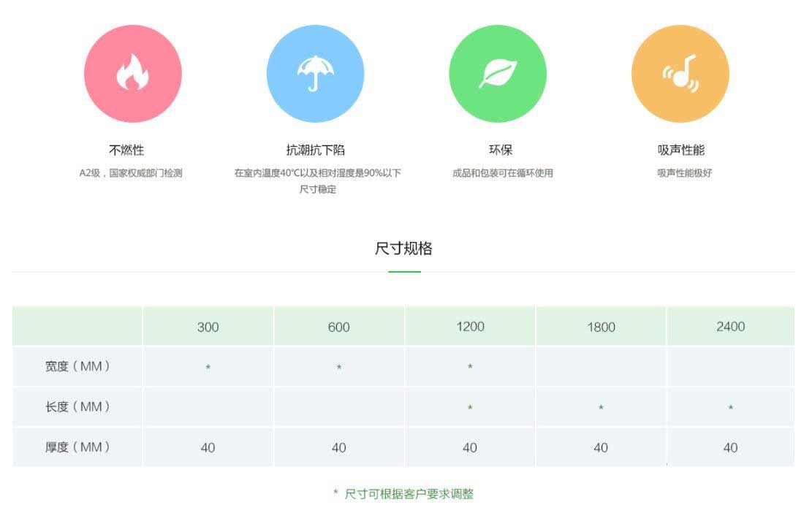The height and width of the screenshot is (508, 812).
Task: Click the footnote 尺寸可根据客户要求调整
Action: tap(409, 494)
